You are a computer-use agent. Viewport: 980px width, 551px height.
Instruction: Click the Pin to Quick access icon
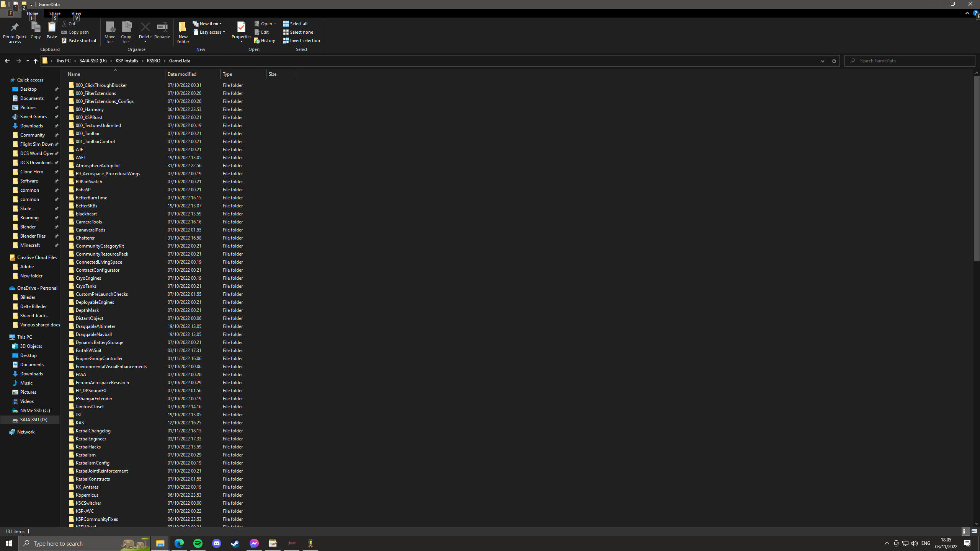(x=15, y=28)
